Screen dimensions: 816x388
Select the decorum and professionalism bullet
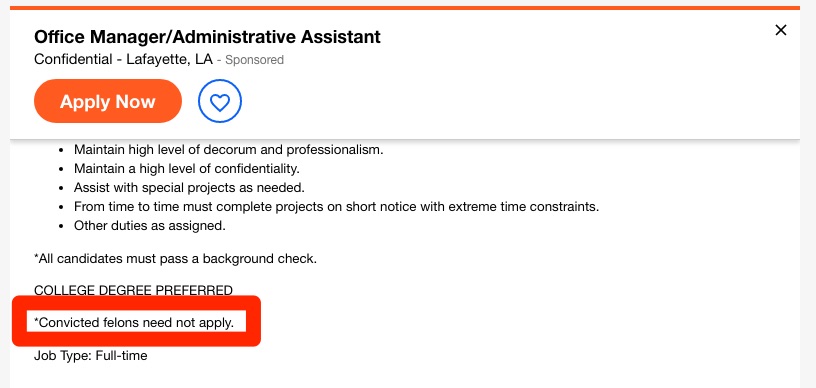pos(228,150)
